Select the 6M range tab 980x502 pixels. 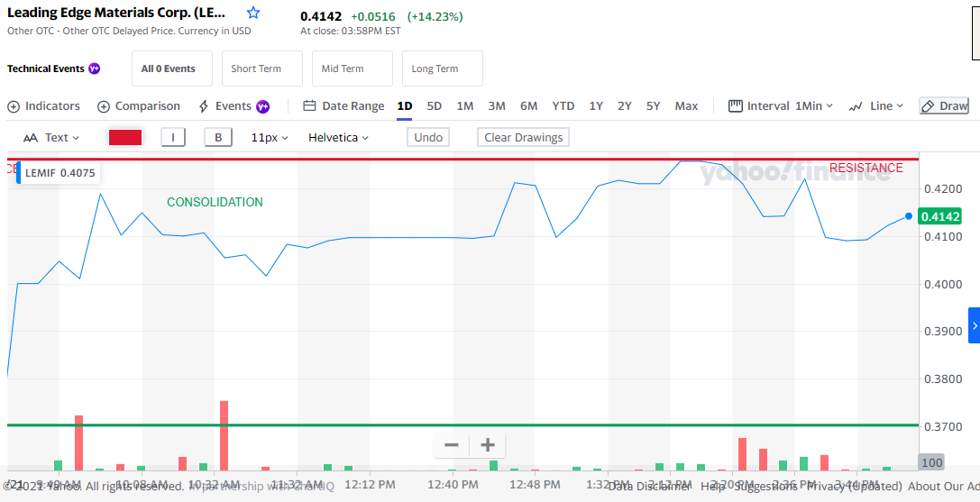pos(528,105)
